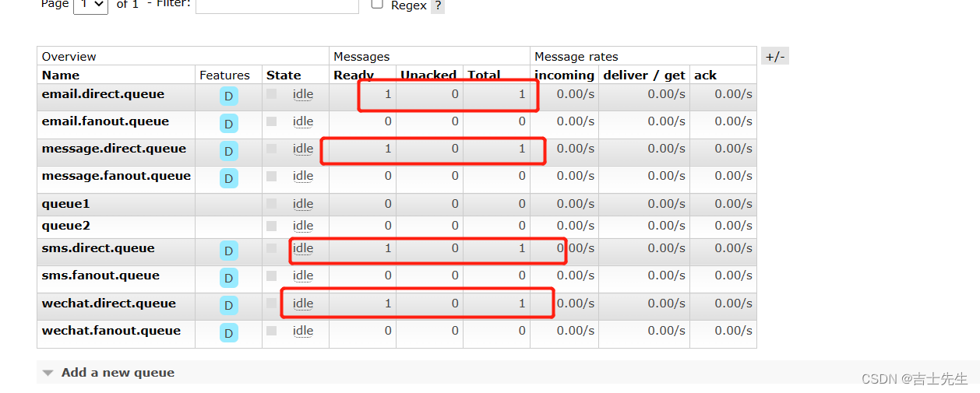
Task: Click state indicator square for wechat.direct.queue
Action: pyautogui.click(x=271, y=304)
